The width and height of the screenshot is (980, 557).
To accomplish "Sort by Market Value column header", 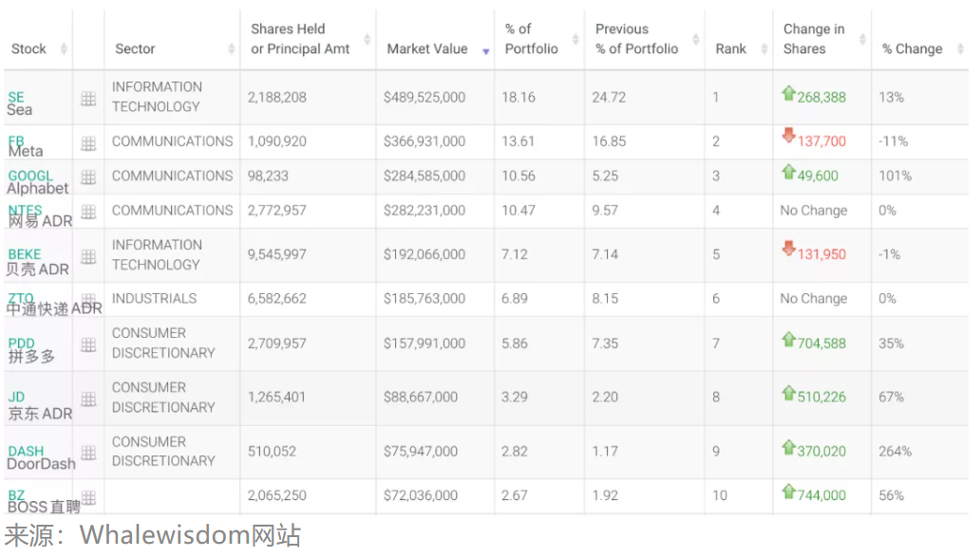I will pos(427,48).
